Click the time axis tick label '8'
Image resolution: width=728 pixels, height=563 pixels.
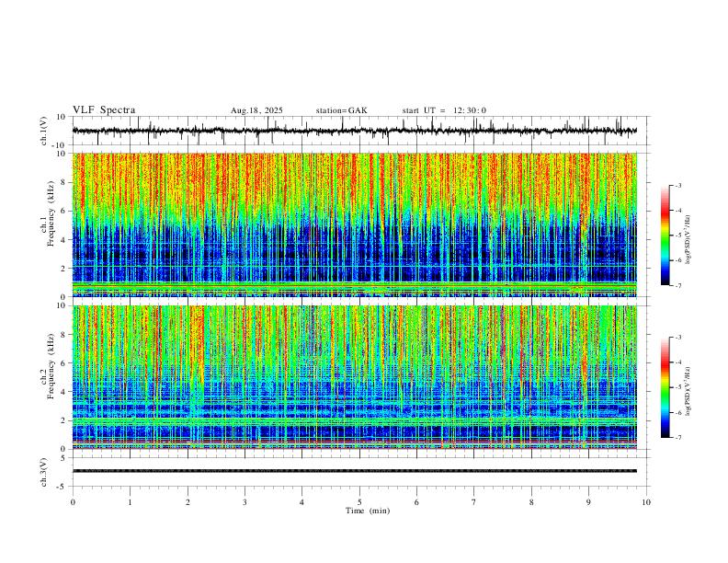point(531,502)
